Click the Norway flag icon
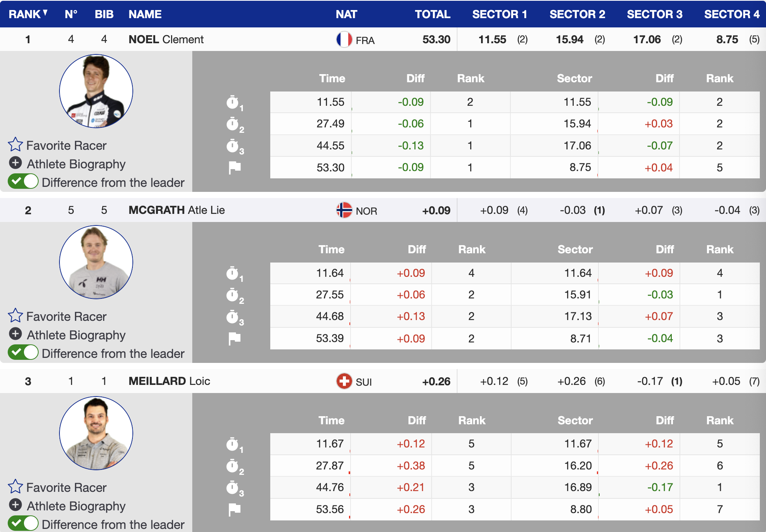 344,210
